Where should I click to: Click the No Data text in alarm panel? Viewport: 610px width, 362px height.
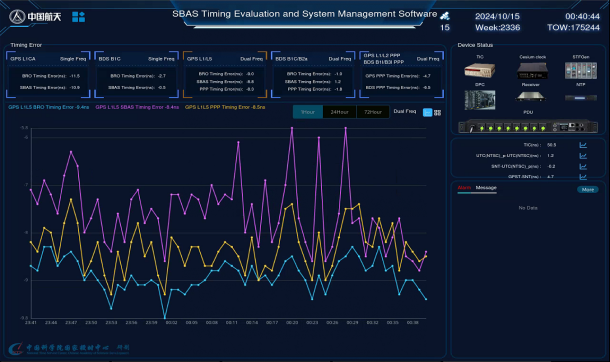[x=528, y=208]
